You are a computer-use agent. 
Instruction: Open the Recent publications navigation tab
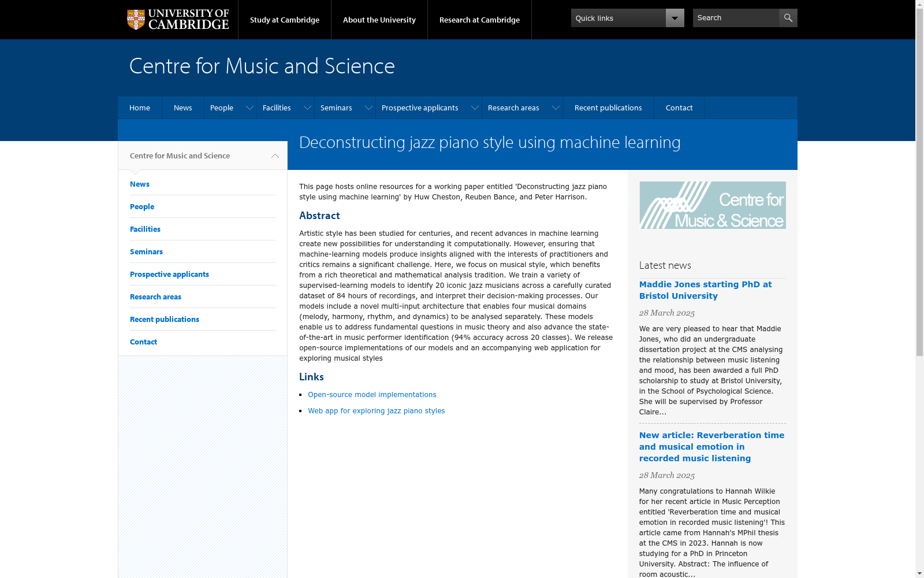click(x=608, y=108)
